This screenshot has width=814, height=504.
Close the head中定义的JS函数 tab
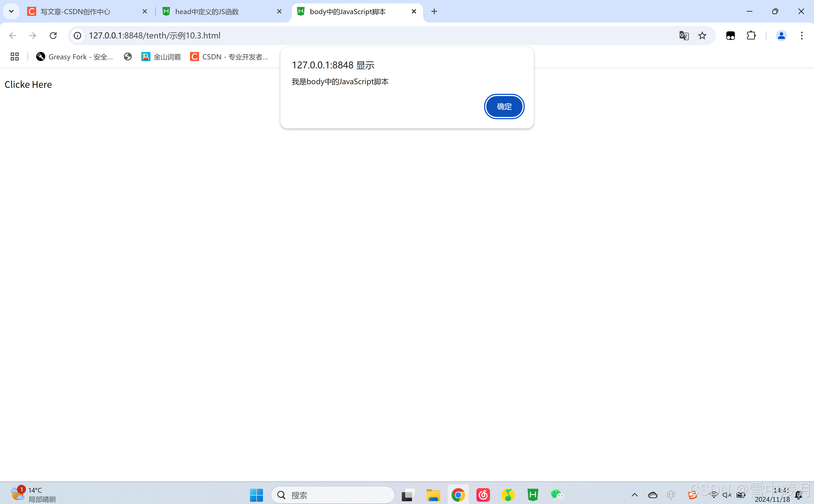(x=279, y=12)
